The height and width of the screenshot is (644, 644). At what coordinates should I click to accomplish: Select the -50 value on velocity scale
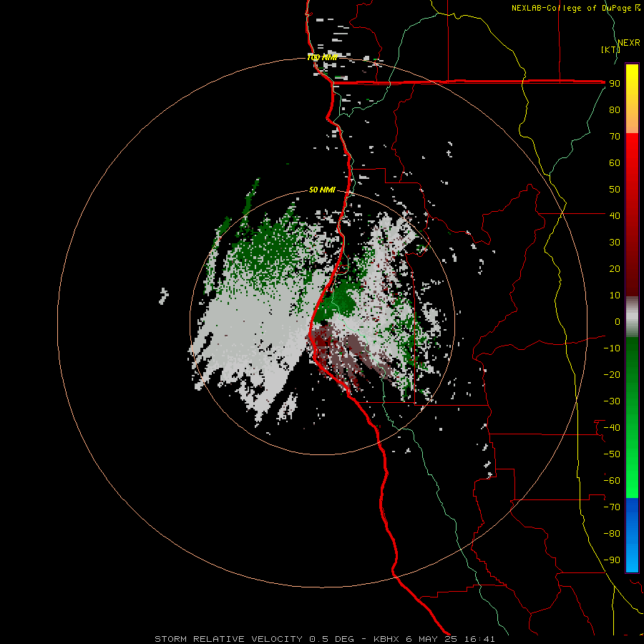tap(612, 454)
